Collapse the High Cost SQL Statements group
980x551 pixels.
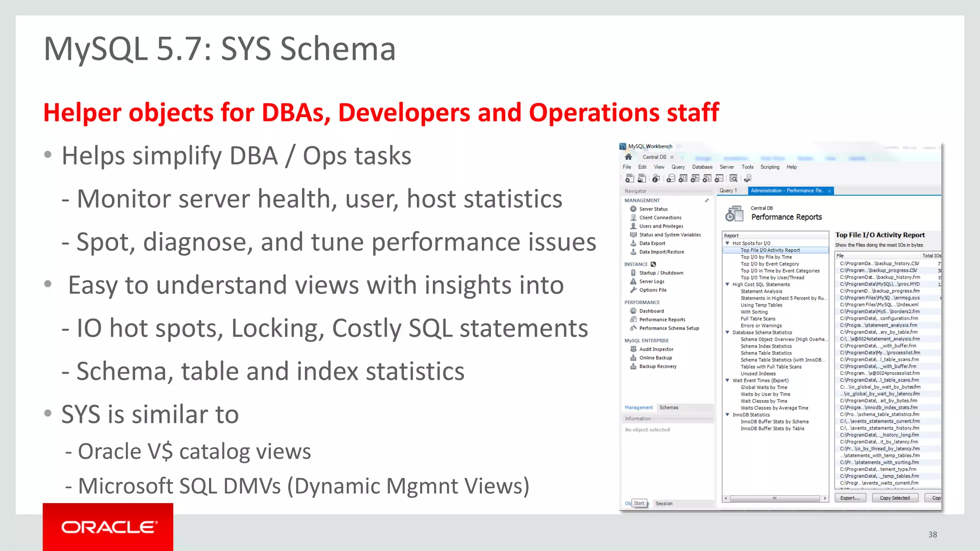pos(727,285)
